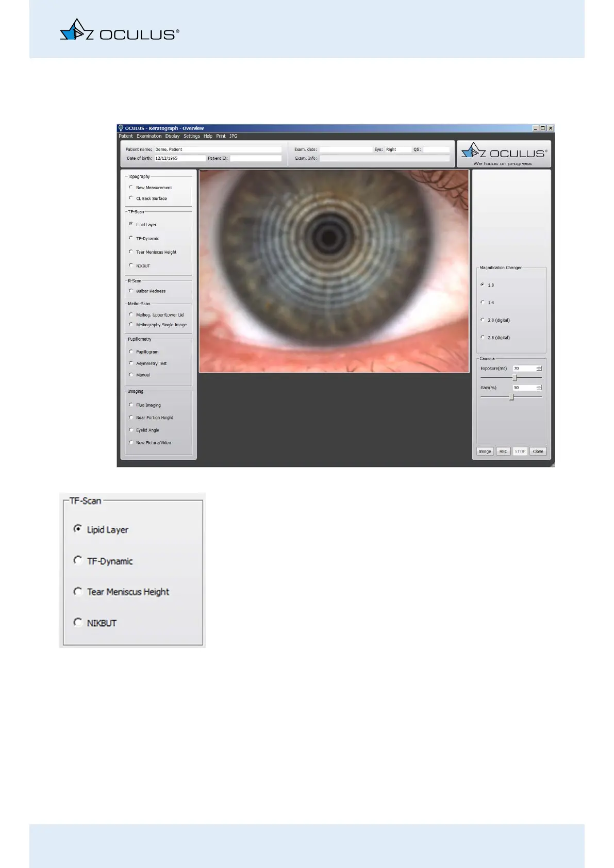Click the Keratograph title bar app icon

121,128
